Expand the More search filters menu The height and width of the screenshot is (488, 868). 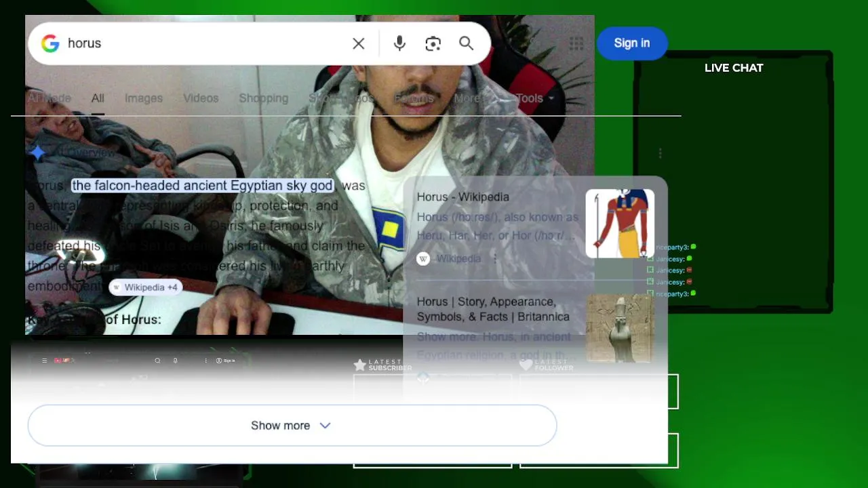click(471, 98)
